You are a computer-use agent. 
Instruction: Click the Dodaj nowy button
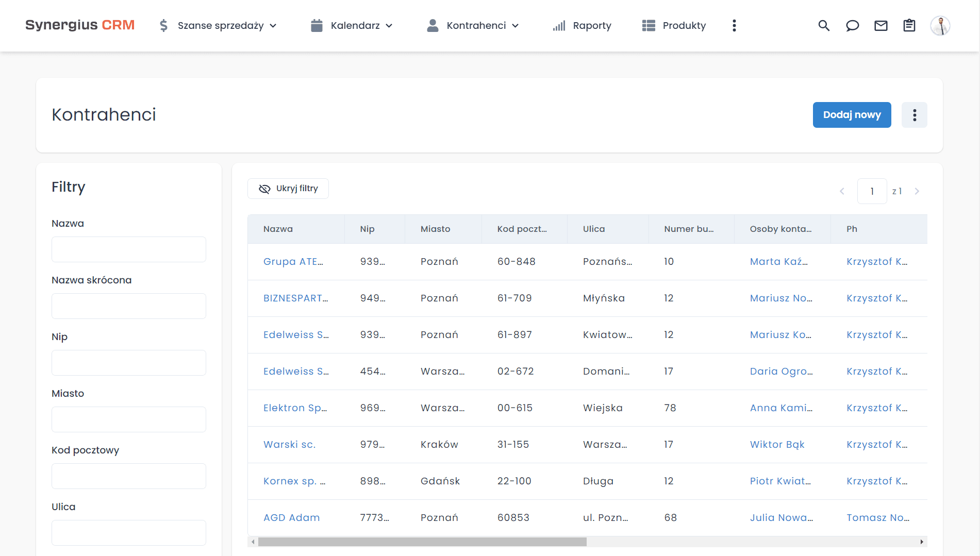pos(852,115)
